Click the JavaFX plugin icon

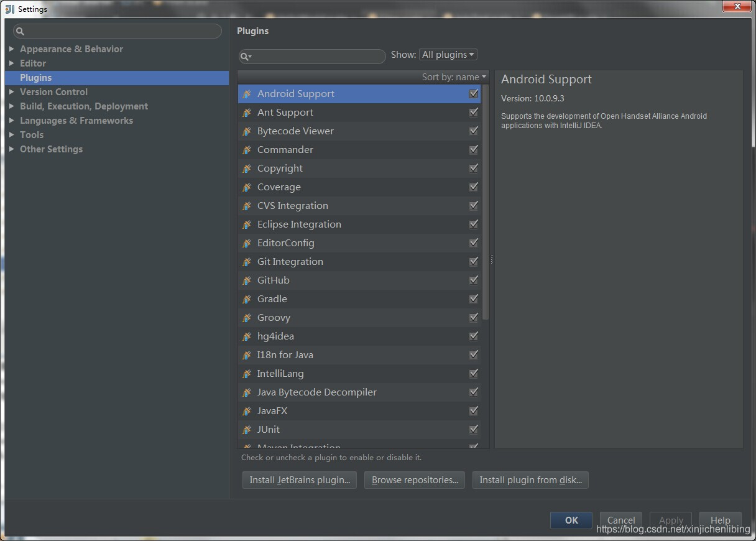click(x=247, y=411)
